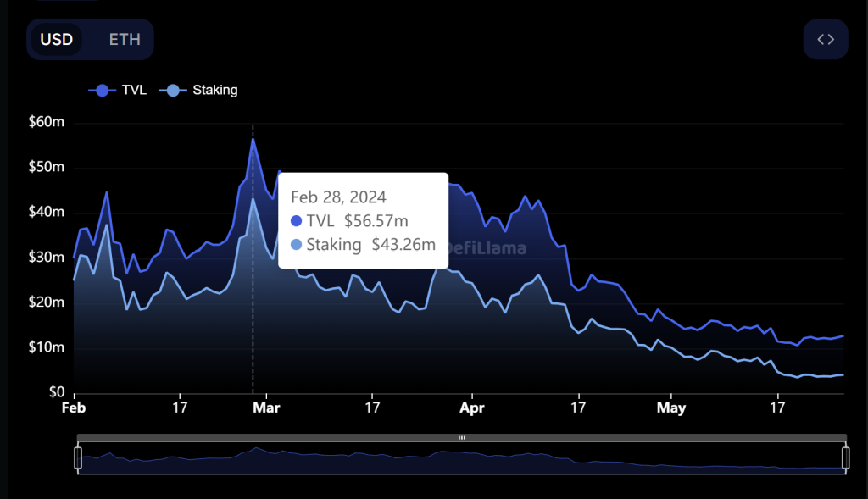This screenshot has width=868, height=499.
Task: Click the TVL dot in the tooltip
Action: coord(297,221)
